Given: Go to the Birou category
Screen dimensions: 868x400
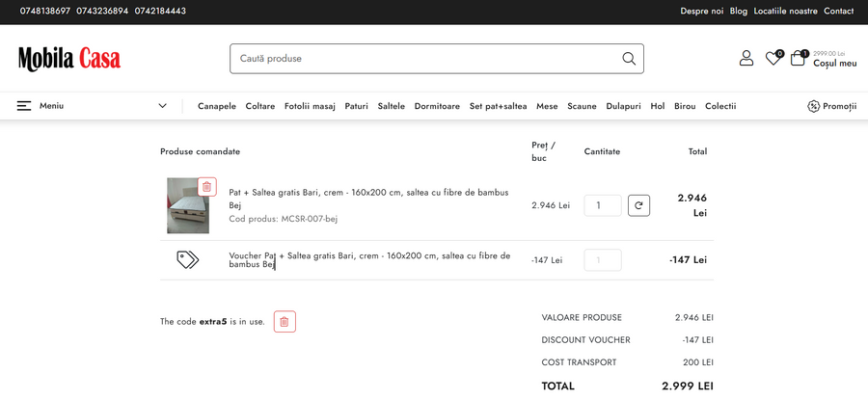Looking at the screenshot, I should click(685, 106).
